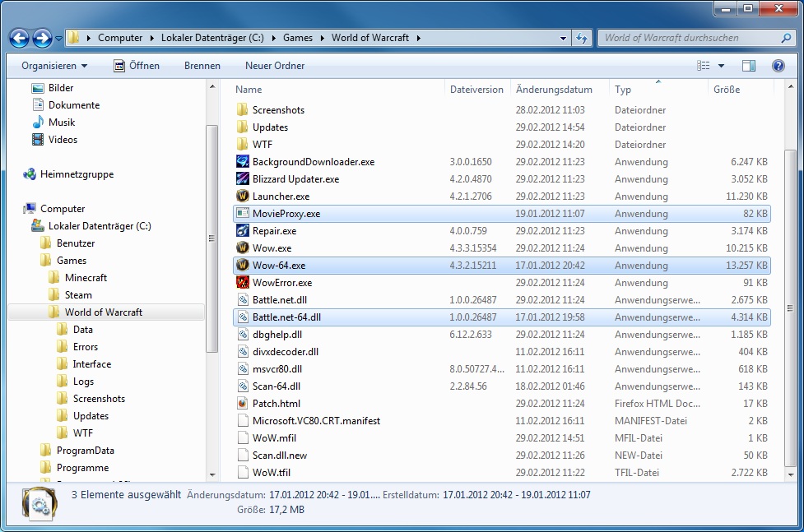Click file list scrollbar up arrow
The image size is (804, 532).
791,87
